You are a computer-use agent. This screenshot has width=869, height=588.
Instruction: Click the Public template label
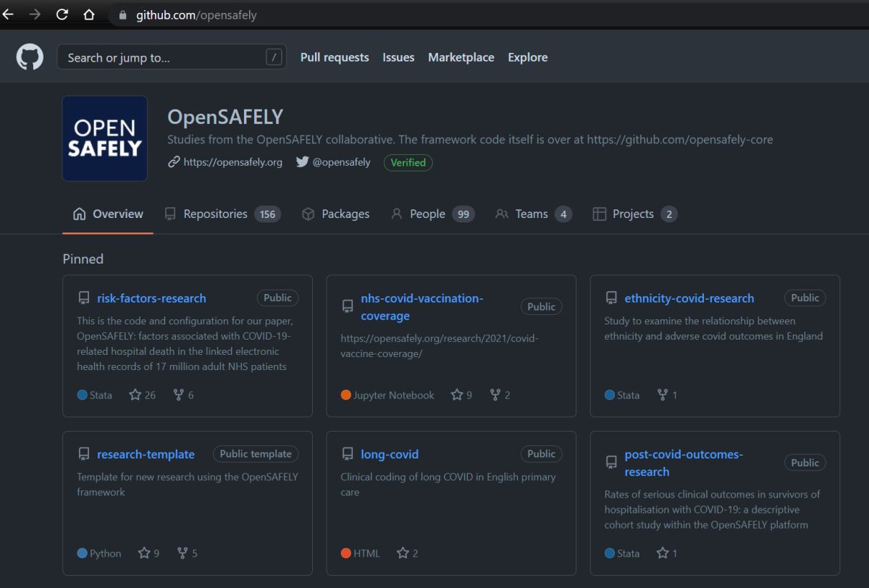click(x=256, y=454)
